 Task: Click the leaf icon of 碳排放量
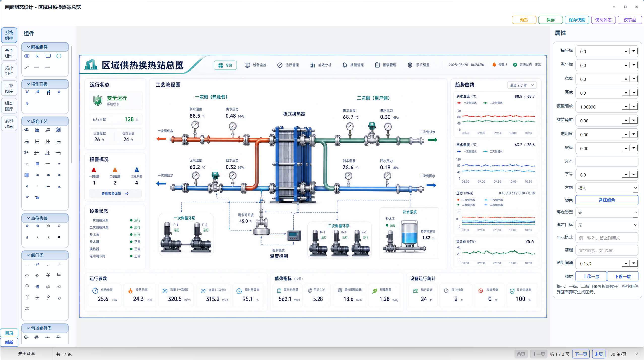pyautogui.click(x=375, y=291)
